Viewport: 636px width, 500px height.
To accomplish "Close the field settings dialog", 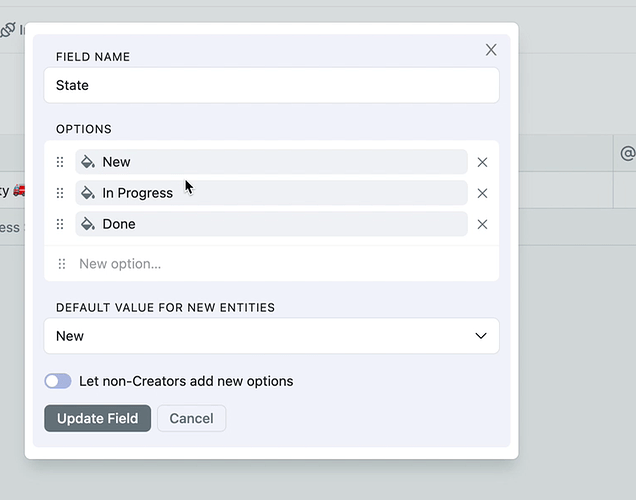I will click(491, 50).
